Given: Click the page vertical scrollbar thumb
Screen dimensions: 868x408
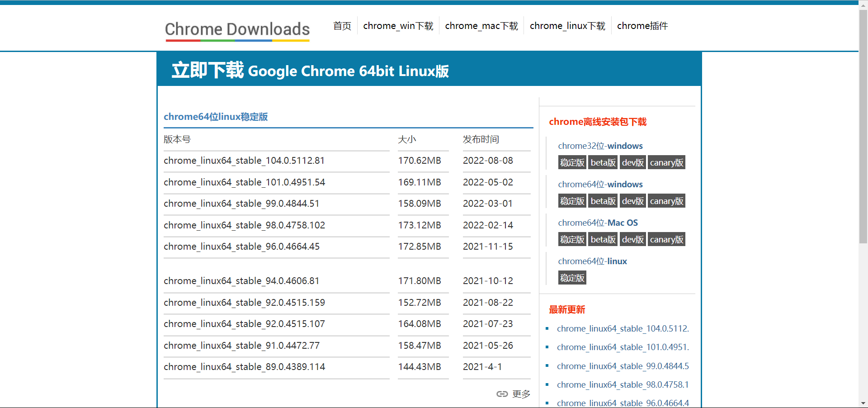Looking at the screenshot, I should [863, 127].
